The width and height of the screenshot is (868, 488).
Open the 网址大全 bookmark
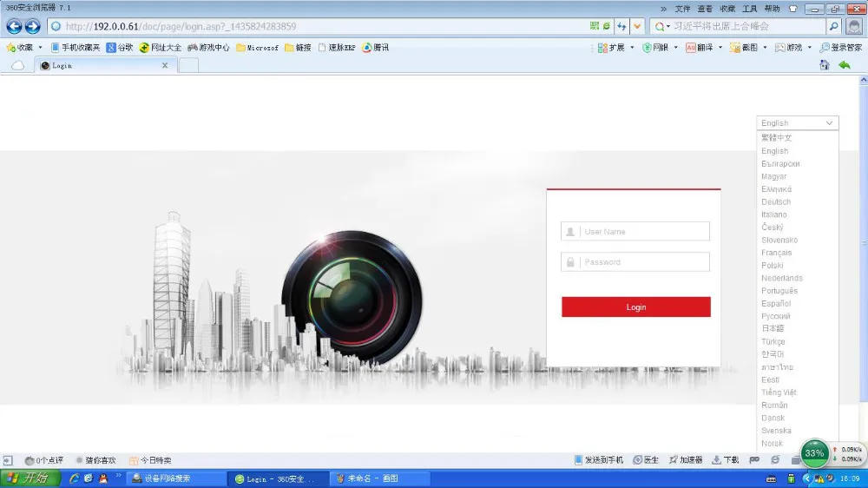tap(161, 48)
